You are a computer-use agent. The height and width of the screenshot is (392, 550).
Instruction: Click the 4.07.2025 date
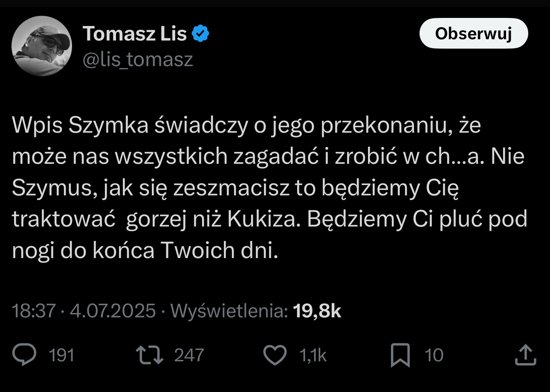[x=113, y=311]
